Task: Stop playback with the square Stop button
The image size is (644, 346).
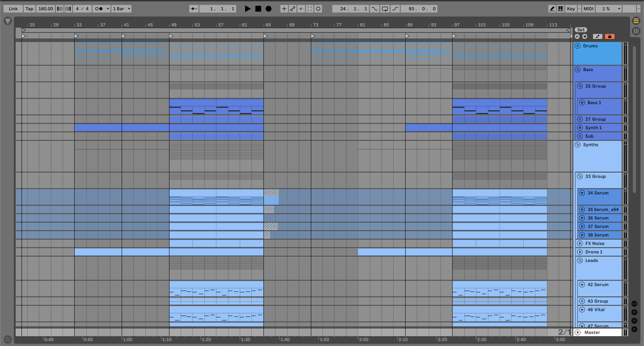Action: click(258, 9)
